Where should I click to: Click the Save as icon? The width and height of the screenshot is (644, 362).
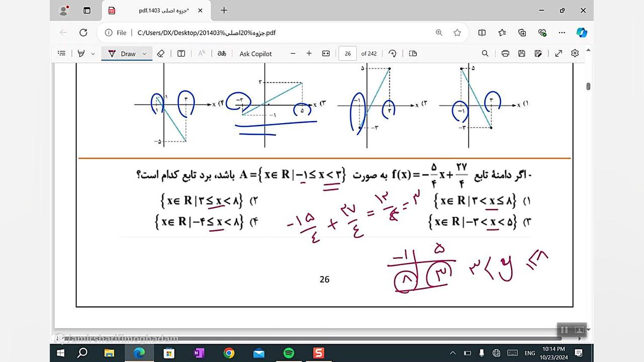pyautogui.click(x=538, y=53)
